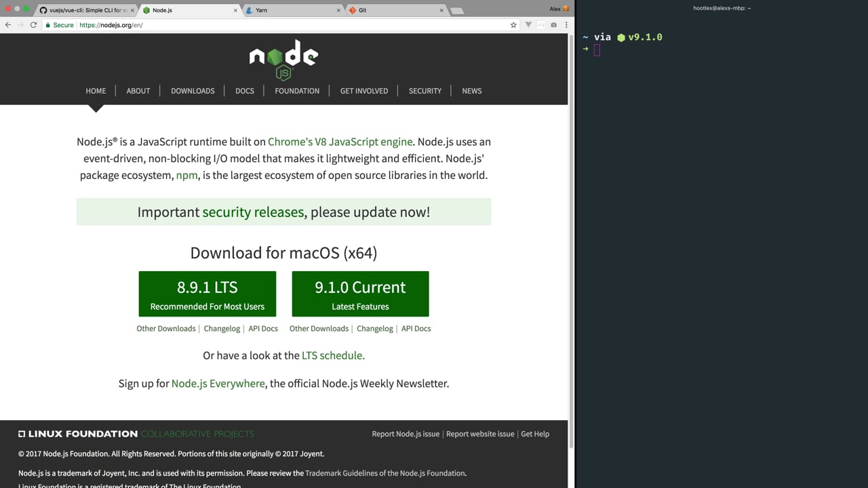Click the v9.1.0 text in terminal

click(x=645, y=37)
